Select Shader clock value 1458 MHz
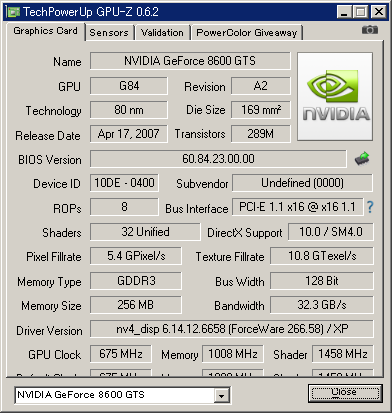Image resolution: width=392 pixels, height=413 pixels. pyautogui.click(x=343, y=354)
